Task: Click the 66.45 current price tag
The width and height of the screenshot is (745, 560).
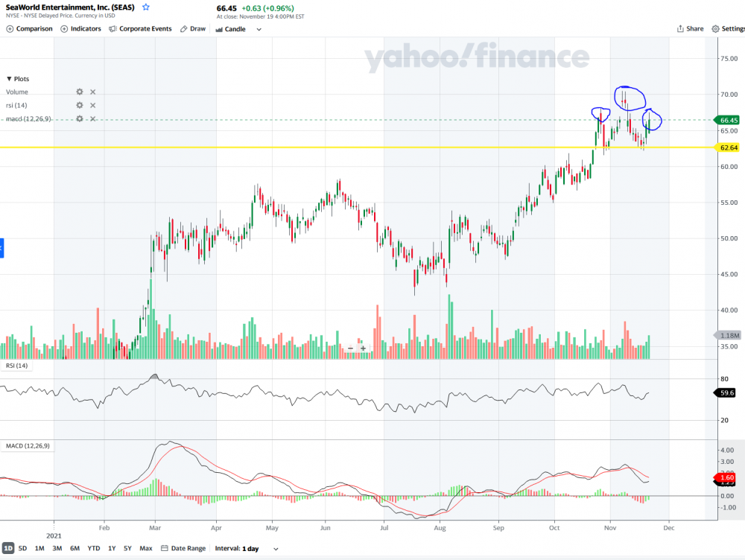Action: 727,120
